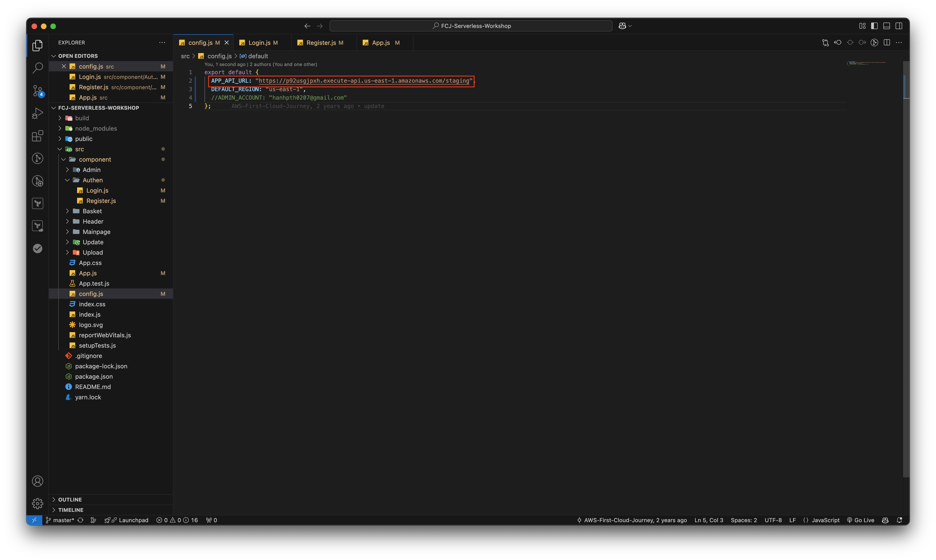Split the editor to the right

click(887, 43)
